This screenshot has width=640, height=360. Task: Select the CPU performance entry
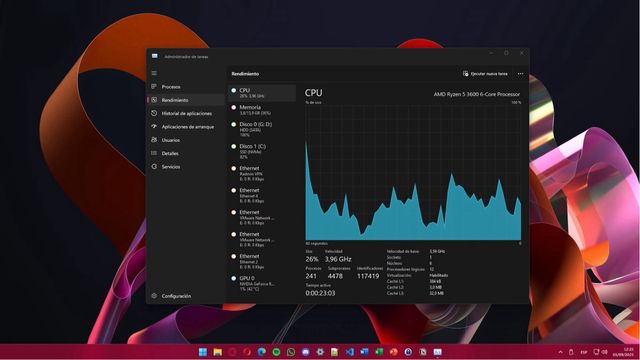click(262, 93)
